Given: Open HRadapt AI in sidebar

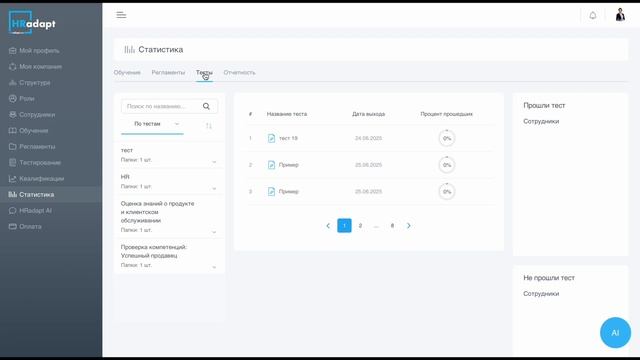Looking at the screenshot, I should tap(30, 211).
